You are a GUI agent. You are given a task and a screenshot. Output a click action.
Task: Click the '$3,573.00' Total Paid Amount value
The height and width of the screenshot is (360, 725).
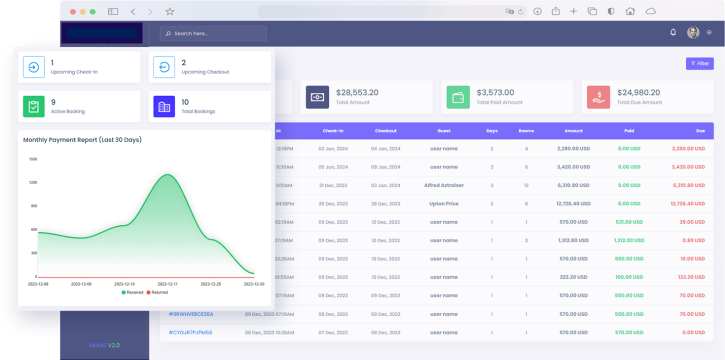pos(495,92)
